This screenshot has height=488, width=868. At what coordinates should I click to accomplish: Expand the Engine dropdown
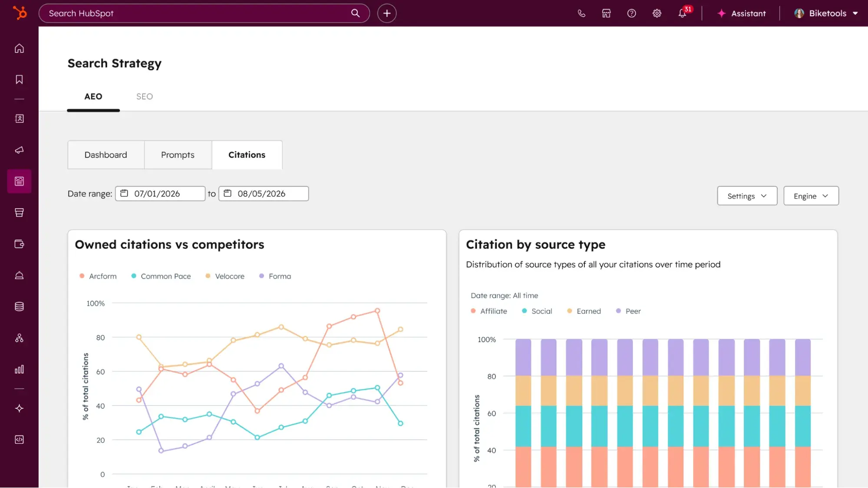click(810, 196)
